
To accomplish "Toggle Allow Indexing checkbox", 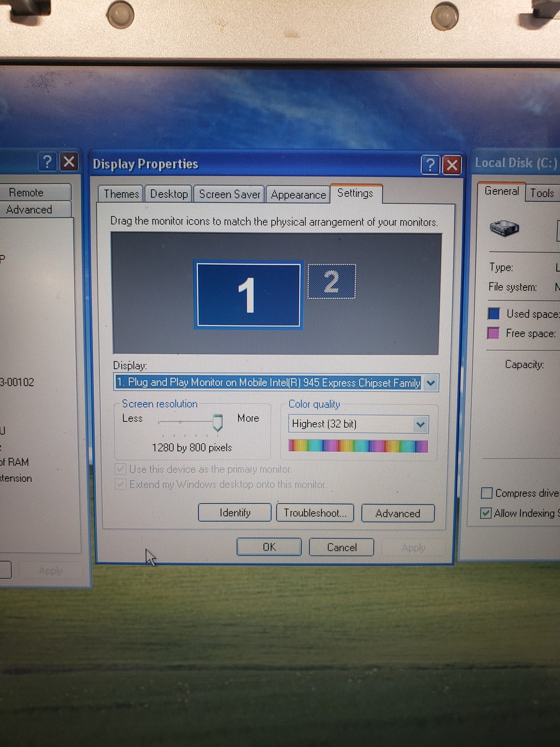I will 486,513.
